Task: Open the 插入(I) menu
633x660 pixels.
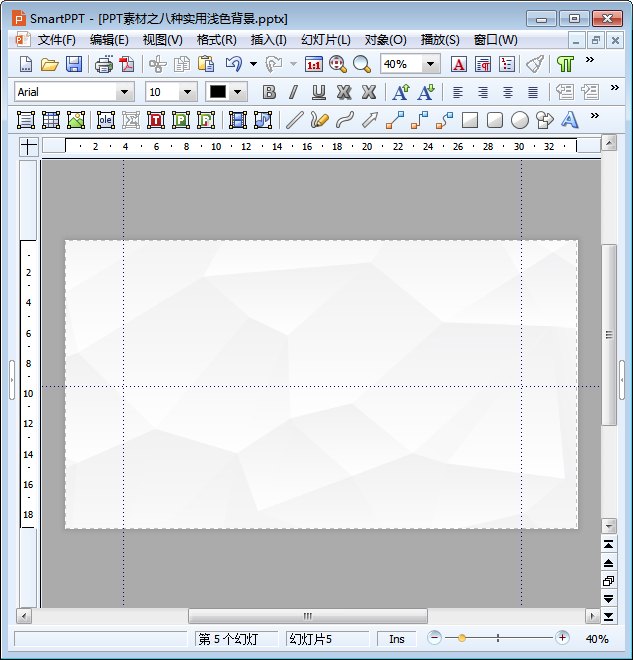Action: tap(269, 40)
